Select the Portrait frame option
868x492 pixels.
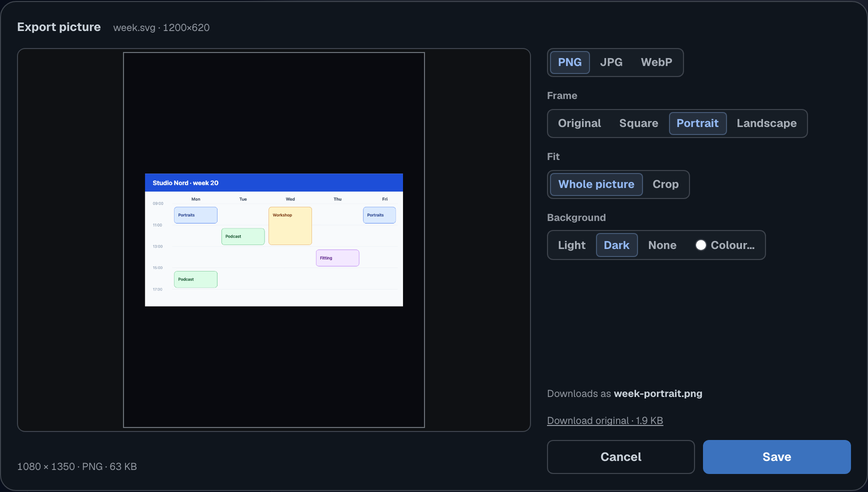698,124
